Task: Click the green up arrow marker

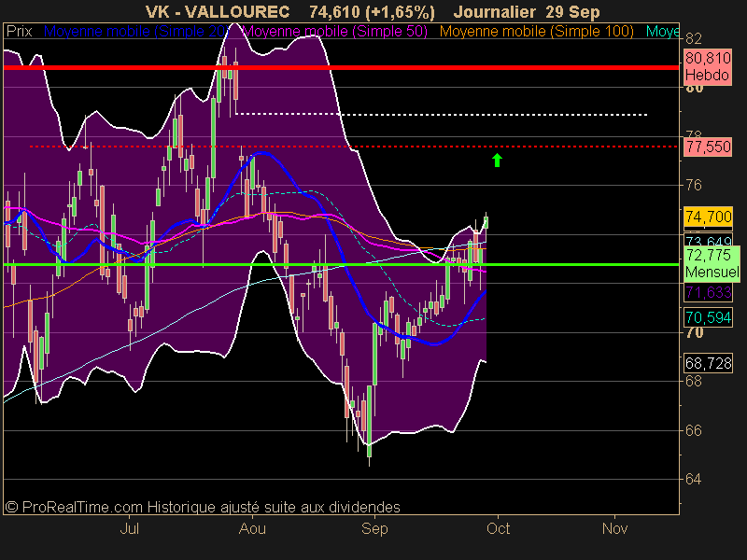Action: pyautogui.click(x=497, y=160)
